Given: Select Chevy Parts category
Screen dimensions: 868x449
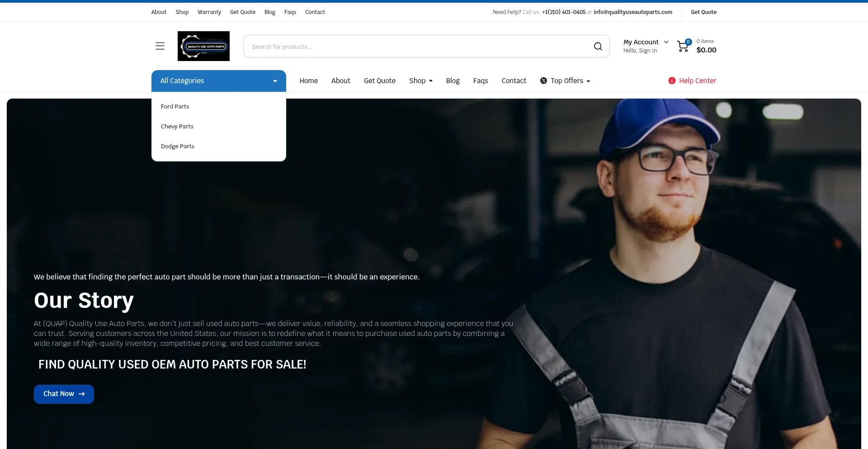Looking at the screenshot, I should 177,127.
